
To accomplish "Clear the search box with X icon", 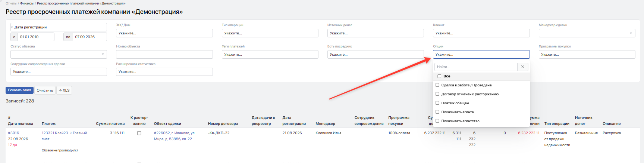I will click(x=522, y=67).
